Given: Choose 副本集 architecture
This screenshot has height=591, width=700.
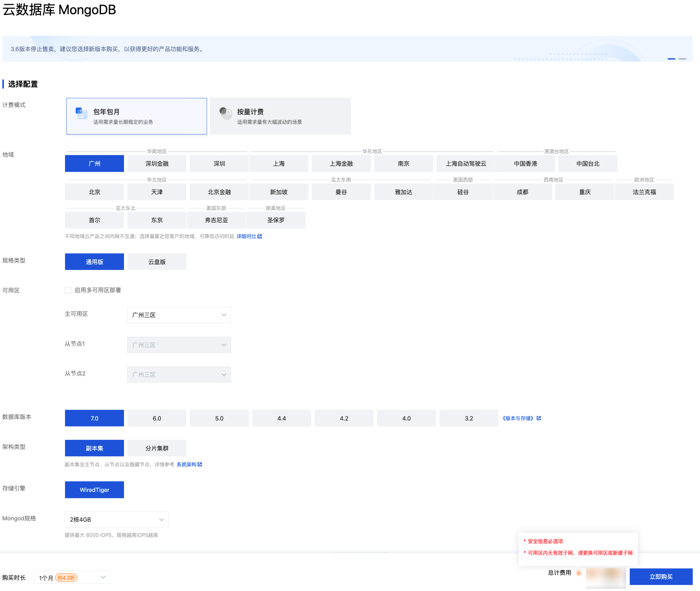Looking at the screenshot, I should [x=94, y=448].
